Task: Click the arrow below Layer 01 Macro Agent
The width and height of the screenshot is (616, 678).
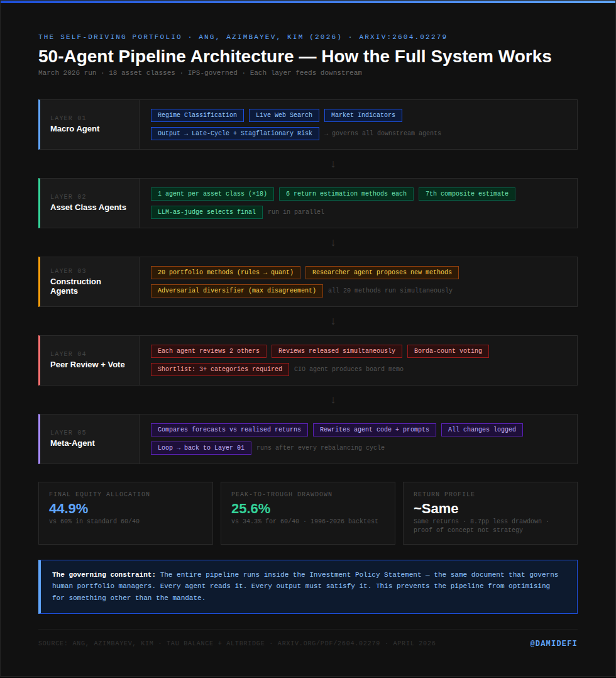Action: (333, 164)
